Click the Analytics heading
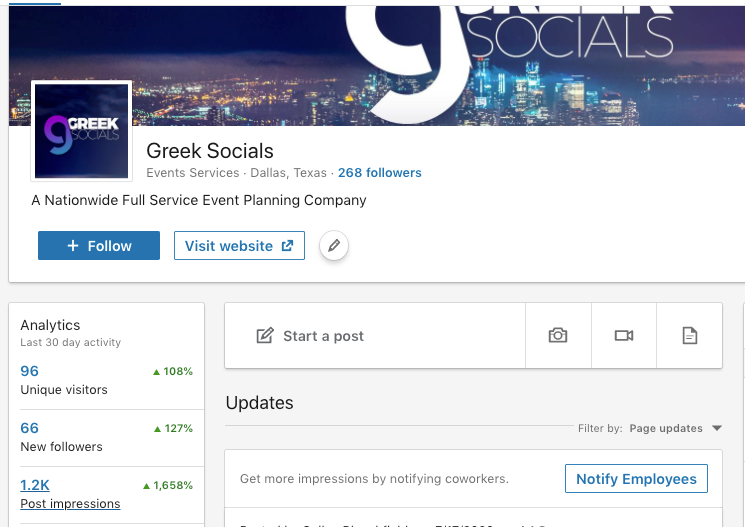This screenshot has width=745, height=527. coord(50,325)
